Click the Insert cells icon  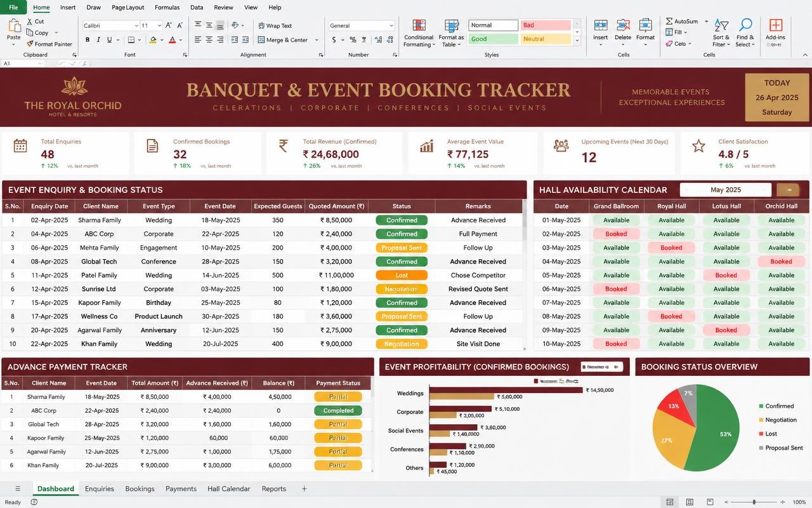pos(600,25)
